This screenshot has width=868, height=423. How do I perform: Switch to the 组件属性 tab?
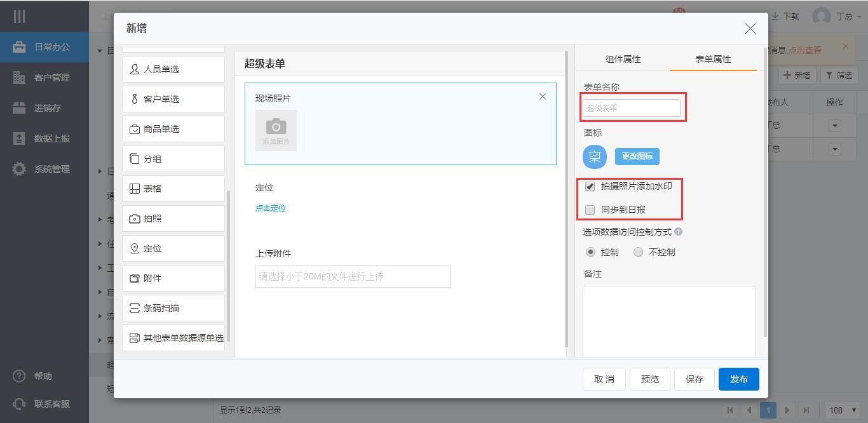pyautogui.click(x=623, y=59)
